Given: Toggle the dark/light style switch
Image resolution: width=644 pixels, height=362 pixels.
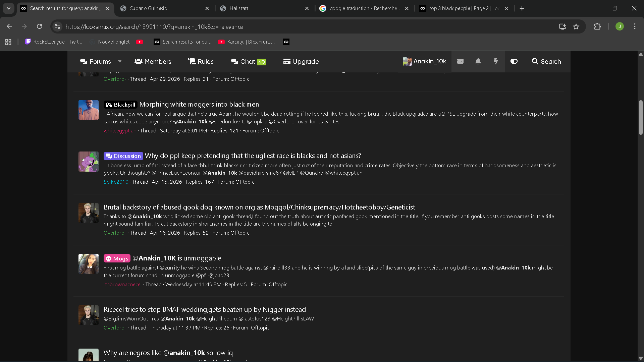Looking at the screenshot, I should (x=514, y=61).
